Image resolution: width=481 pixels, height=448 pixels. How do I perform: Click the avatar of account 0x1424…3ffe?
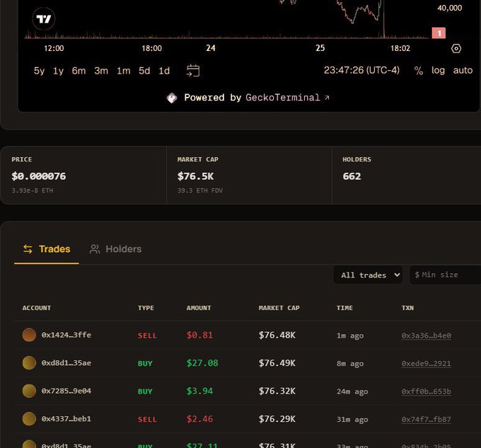pos(29,335)
